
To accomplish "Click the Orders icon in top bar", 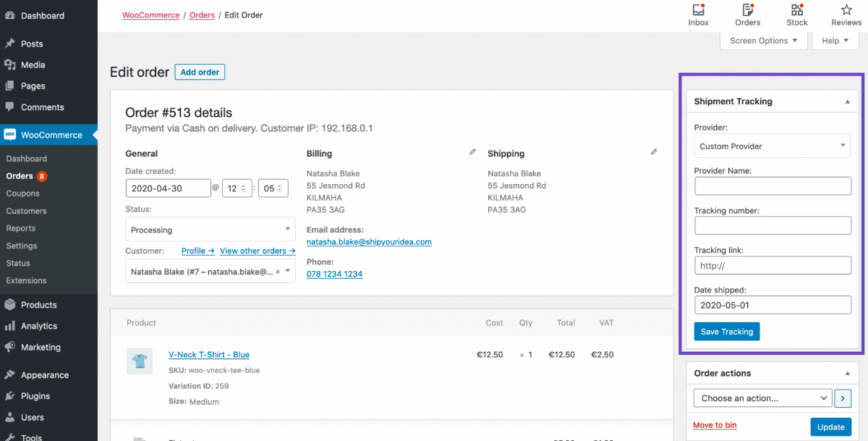I will click(747, 11).
